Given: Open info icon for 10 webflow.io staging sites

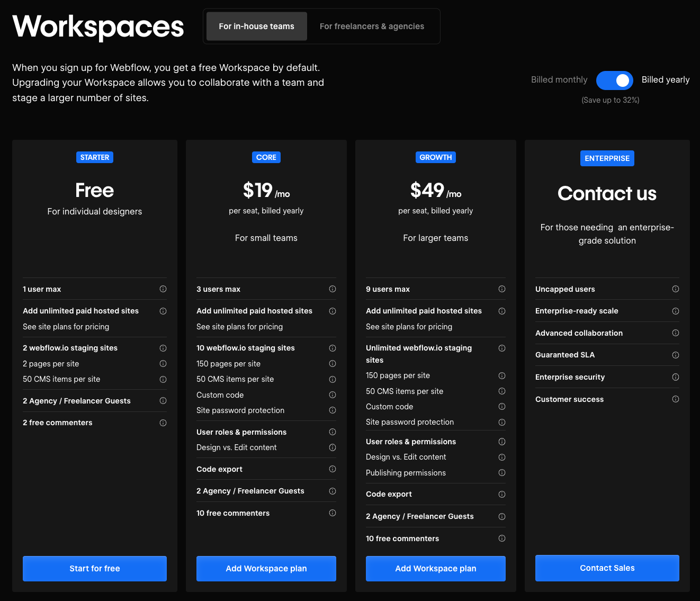Looking at the screenshot, I should click(x=333, y=348).
